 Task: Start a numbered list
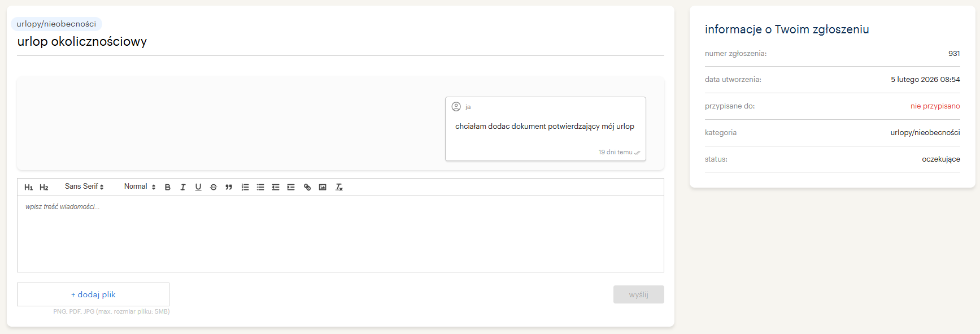point(245,187)
